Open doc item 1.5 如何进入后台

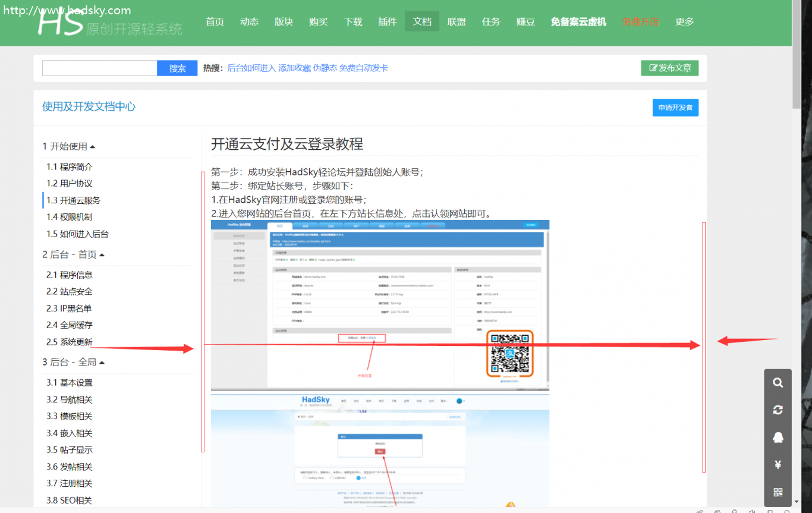78,234
